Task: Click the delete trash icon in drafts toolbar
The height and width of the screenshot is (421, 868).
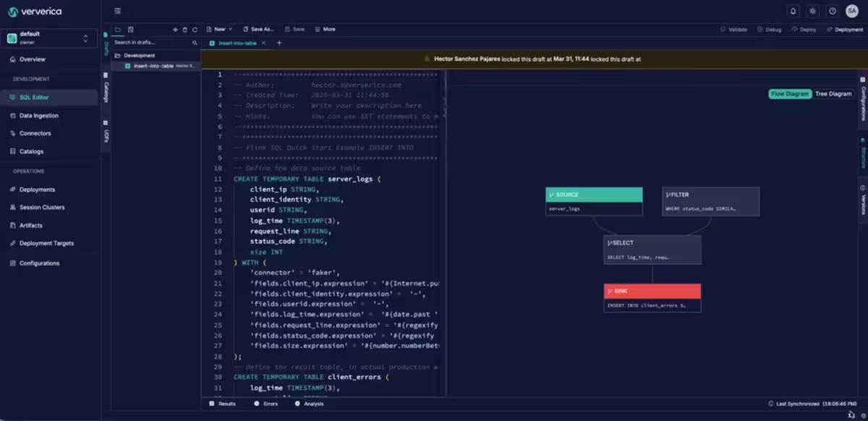Action: click(185, 30)
